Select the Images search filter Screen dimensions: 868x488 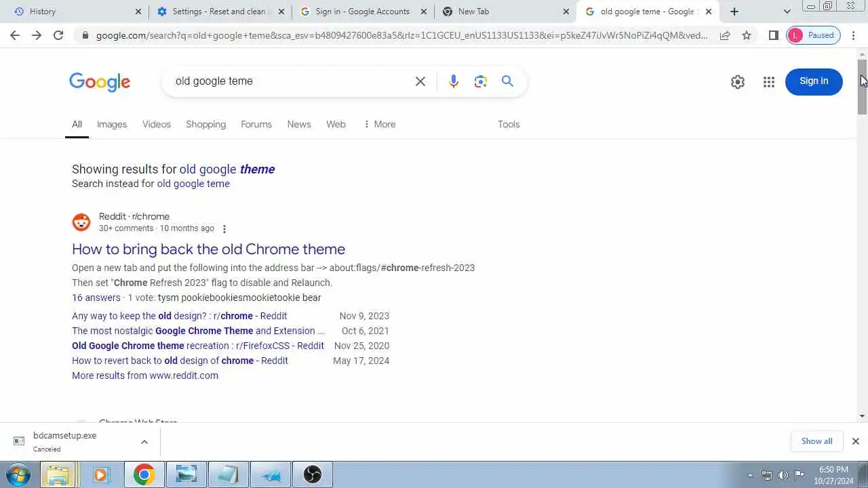[x=112, y=124]
